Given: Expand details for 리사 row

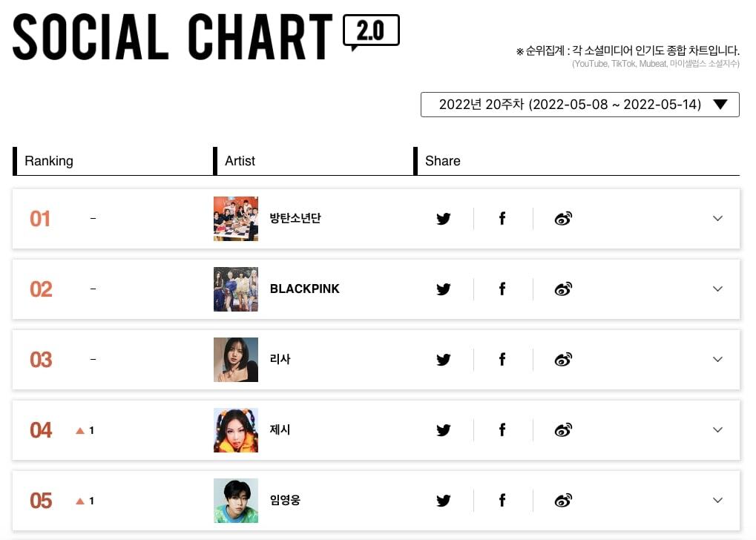Looking at the screenshot, I should (x=717, y=360).
